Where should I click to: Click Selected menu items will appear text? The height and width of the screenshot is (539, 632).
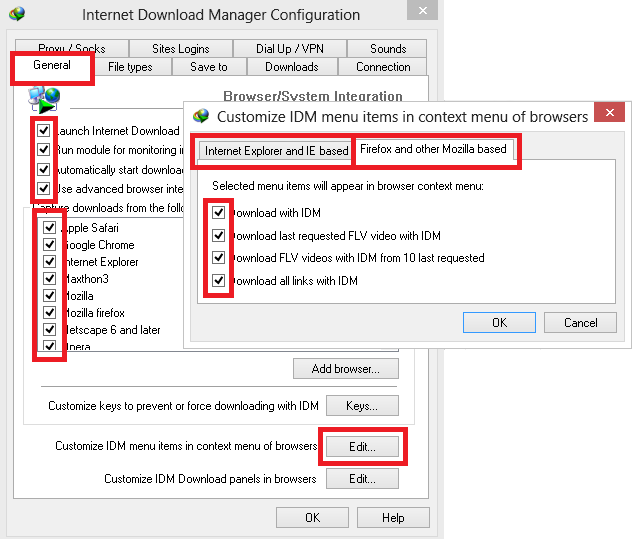coord(348,186)
